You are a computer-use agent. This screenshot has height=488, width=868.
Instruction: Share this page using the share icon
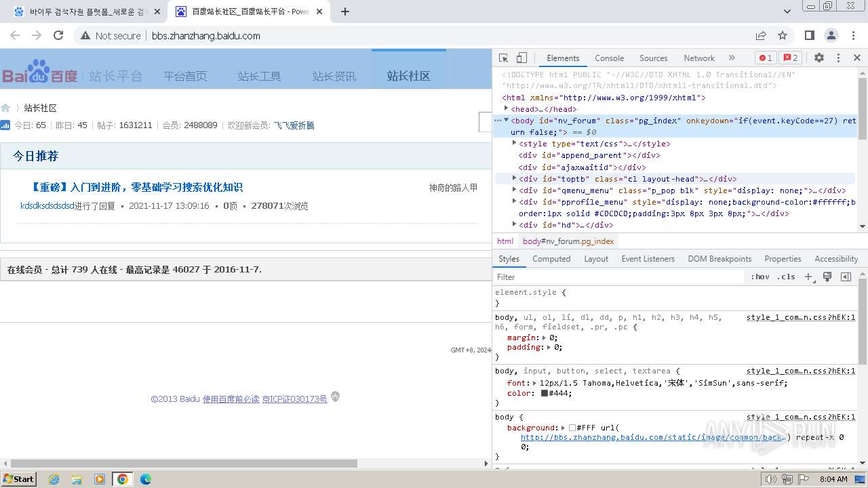coord(761,35)
